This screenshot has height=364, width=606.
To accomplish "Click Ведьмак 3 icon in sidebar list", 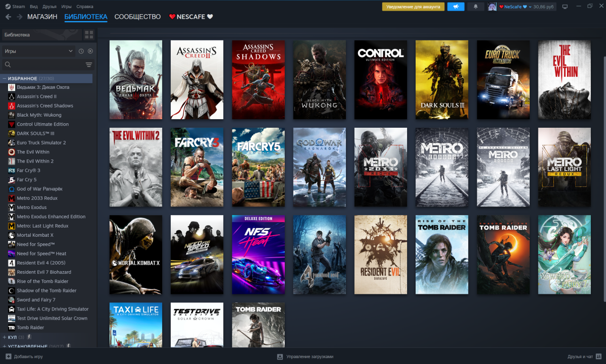I will 12,87.
